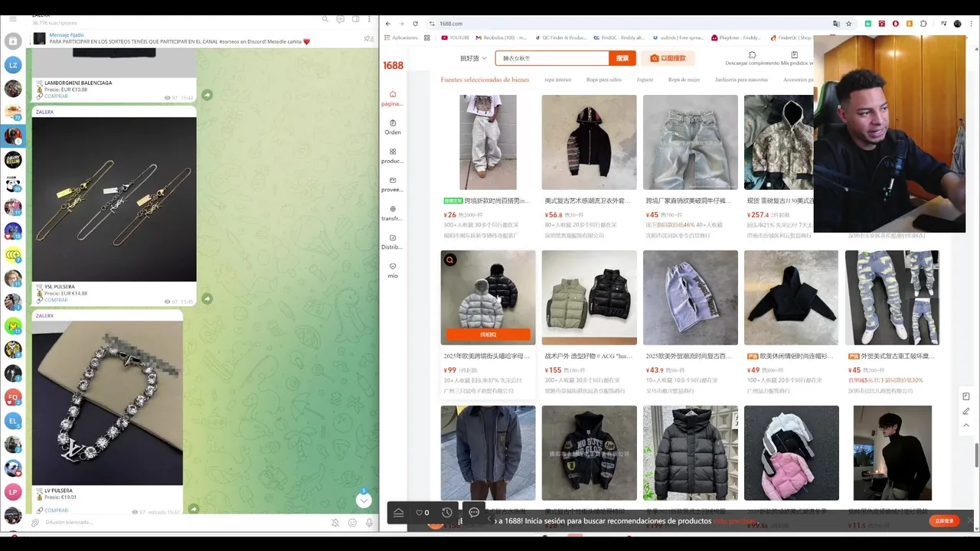Open the proveedores sidebar item

click(x=393, y=184)
